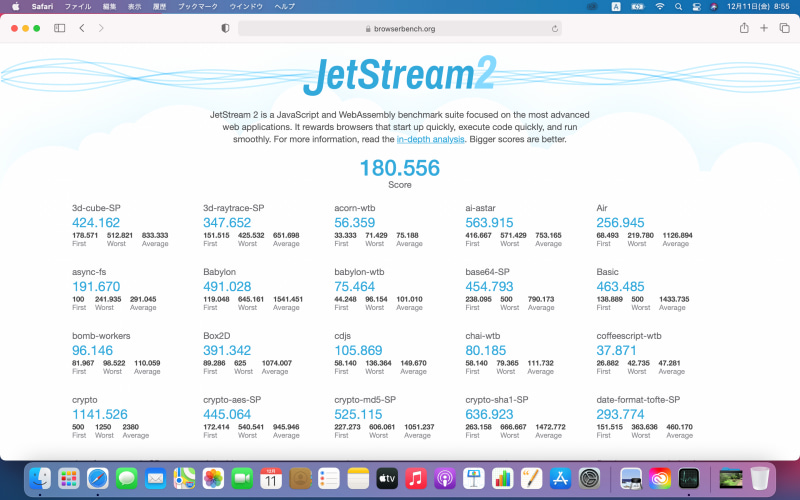Click the Babylon score 491.028
The height and width of the screenshot is (500, 800).
[227, 286]
